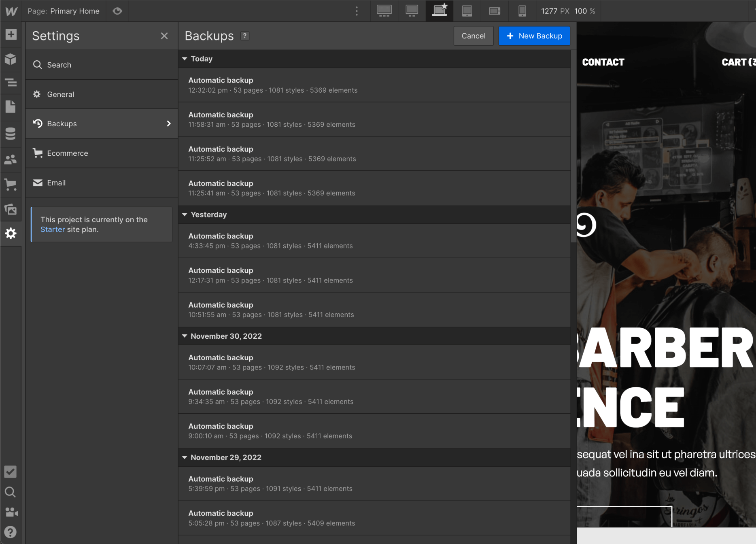Open the Navigator panel
The width and height of the screenshot is (756, 544).
click(11, 83)
